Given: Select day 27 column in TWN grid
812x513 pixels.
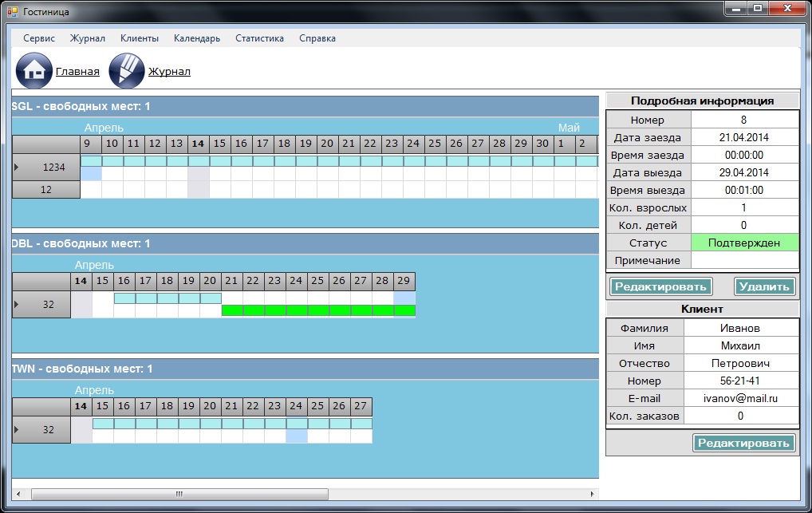Looking at the screenshot, I should (361, 406).
